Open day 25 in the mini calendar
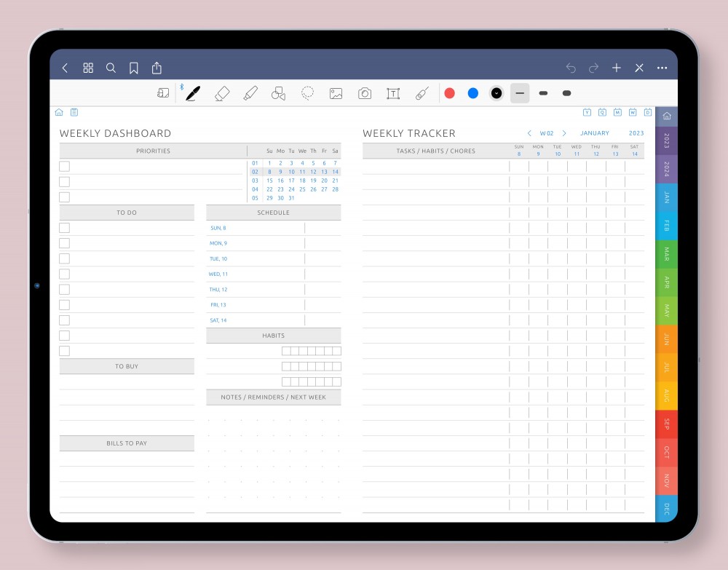Screen dimensions: 728x570 pos(302,189)
